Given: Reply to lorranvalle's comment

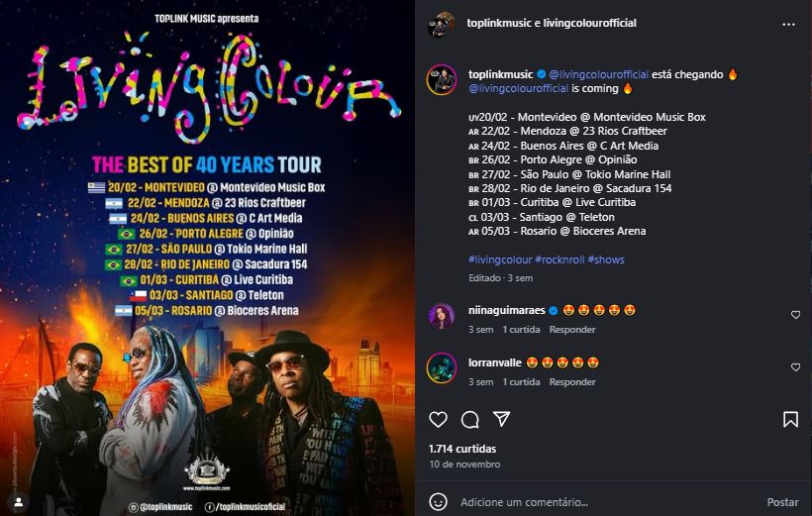Looking at the screenshot, I should pyautogui.click(x=572, y=382).
